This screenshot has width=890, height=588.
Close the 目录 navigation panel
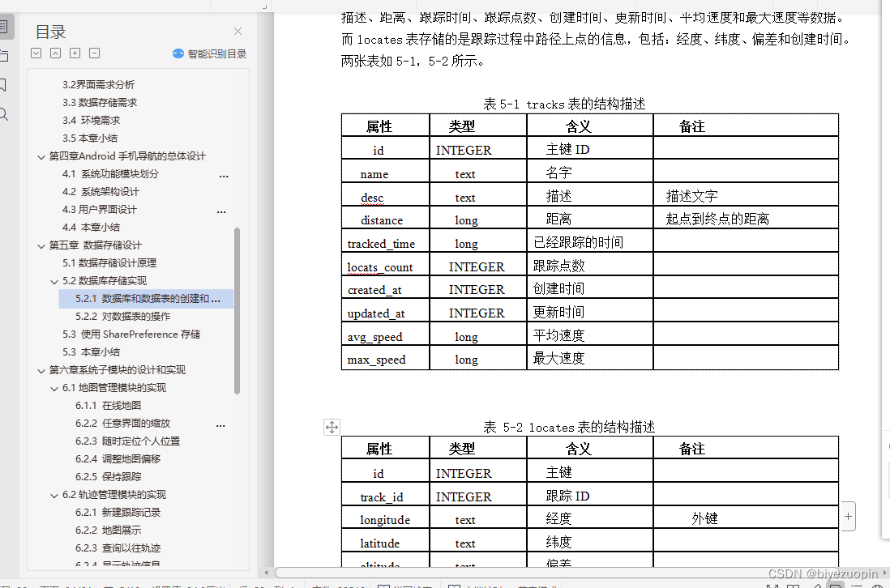pyautogui.click(x=237, y=32)
